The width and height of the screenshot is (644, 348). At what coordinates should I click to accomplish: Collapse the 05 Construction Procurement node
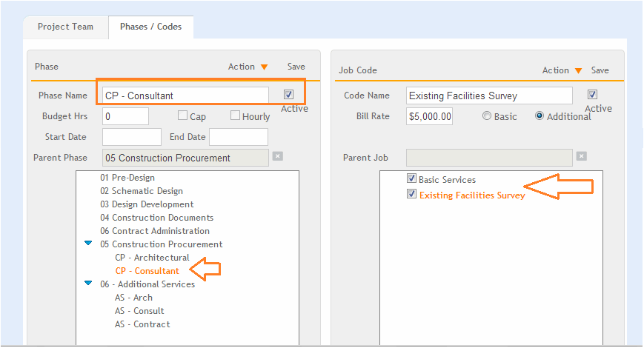coord(88,243)
